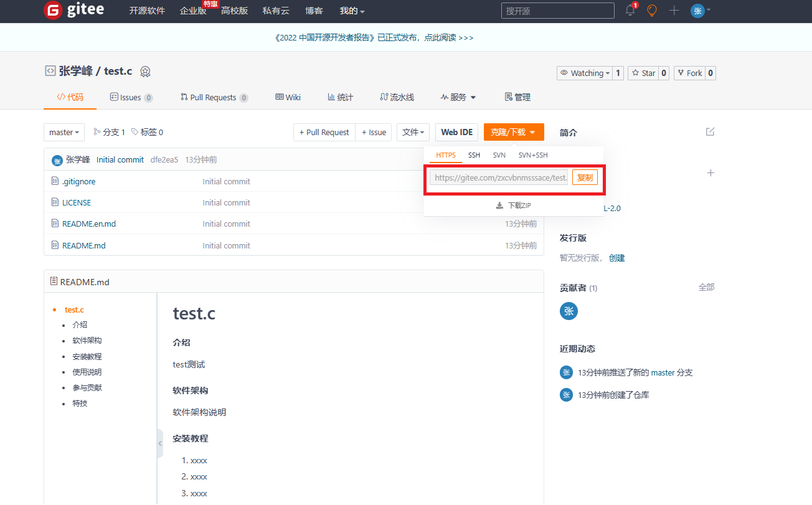Select the SVN+SSH clone tab

point(533,155)
